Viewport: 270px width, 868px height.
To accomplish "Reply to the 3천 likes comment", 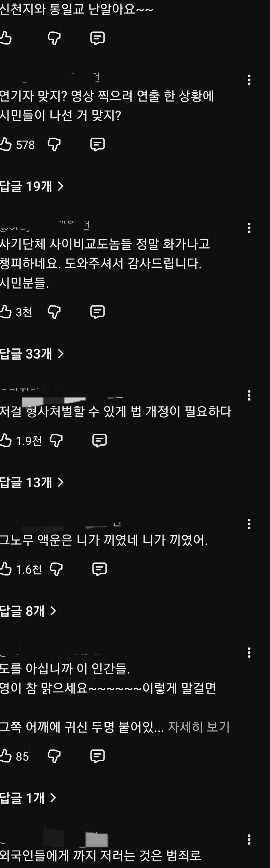I will [98, 312].
